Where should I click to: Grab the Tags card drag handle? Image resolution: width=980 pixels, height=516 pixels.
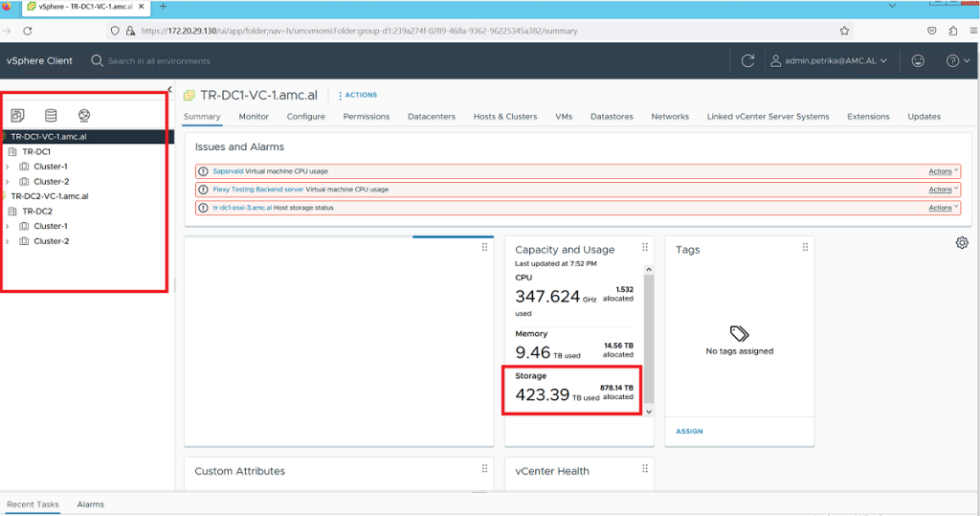pyautogui.click(x=806, y=248)
